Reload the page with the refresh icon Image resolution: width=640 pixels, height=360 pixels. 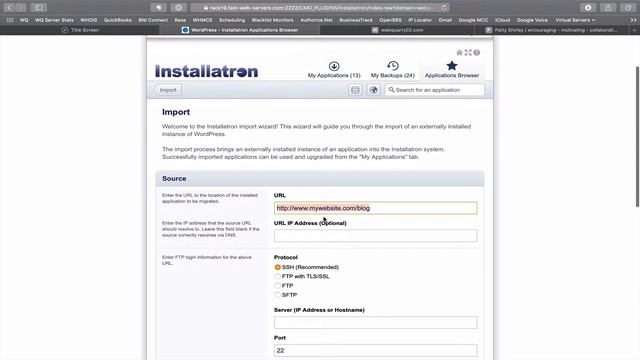point(444,7)
